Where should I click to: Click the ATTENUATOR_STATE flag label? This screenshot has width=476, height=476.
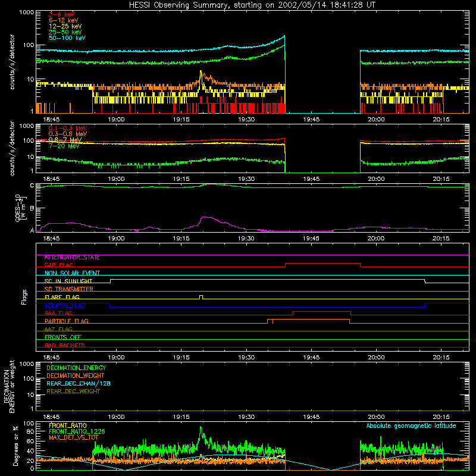(x=72, y=258)
